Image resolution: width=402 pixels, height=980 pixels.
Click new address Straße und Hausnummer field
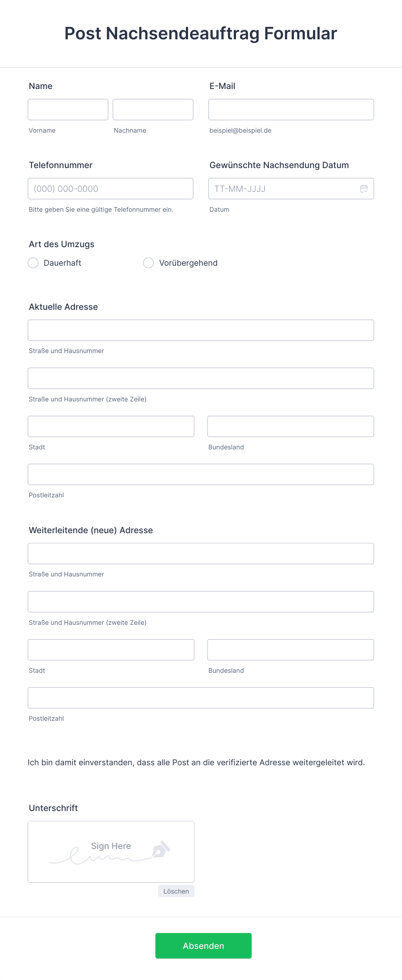pyautogui.click(x=201, y=554)
